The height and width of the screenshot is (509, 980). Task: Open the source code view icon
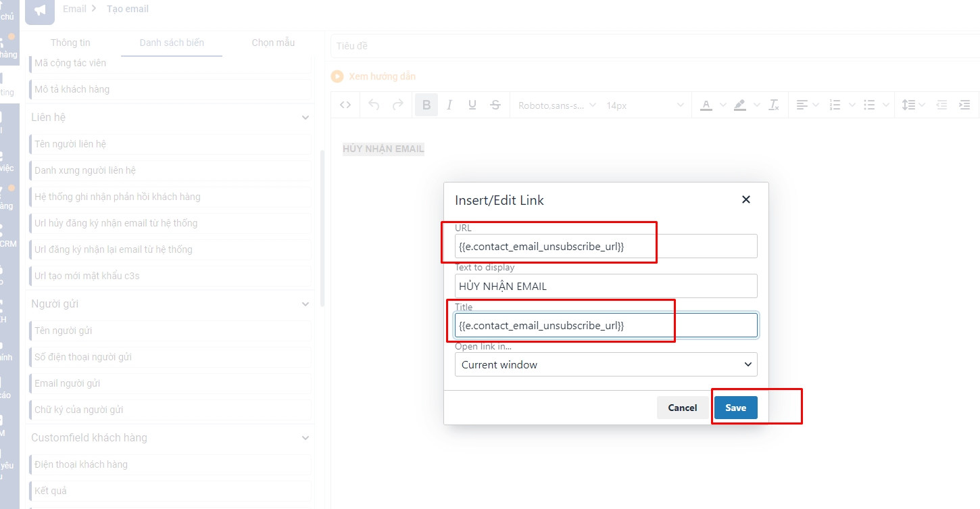[x=345, y=105]
